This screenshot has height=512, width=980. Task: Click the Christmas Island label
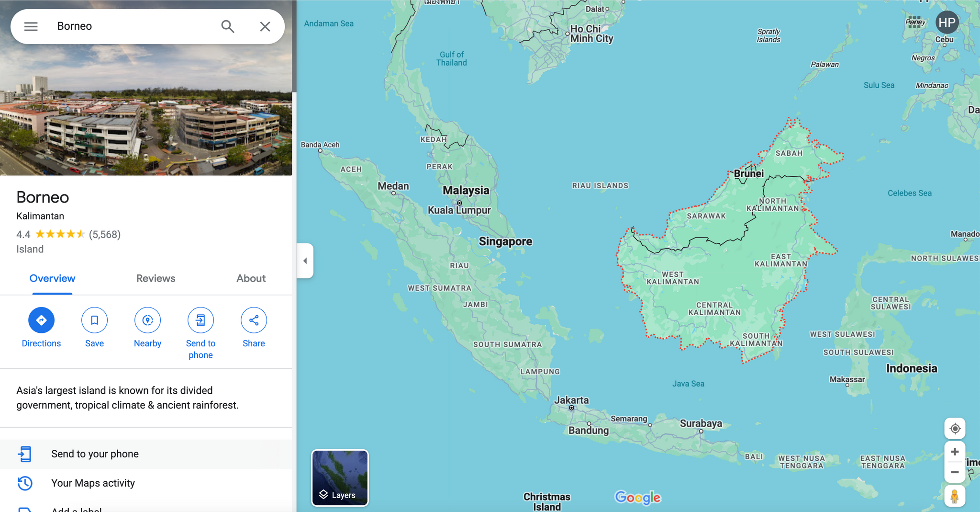tap(547, 501)
